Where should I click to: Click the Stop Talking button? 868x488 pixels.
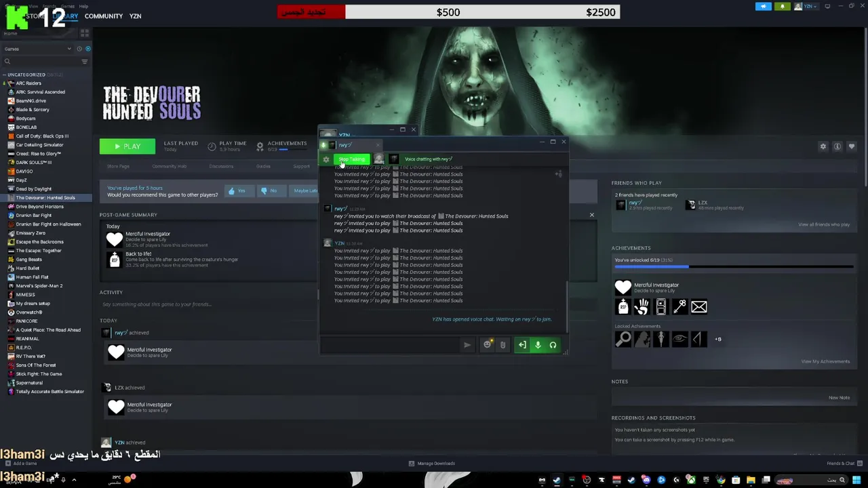[352, 159]
